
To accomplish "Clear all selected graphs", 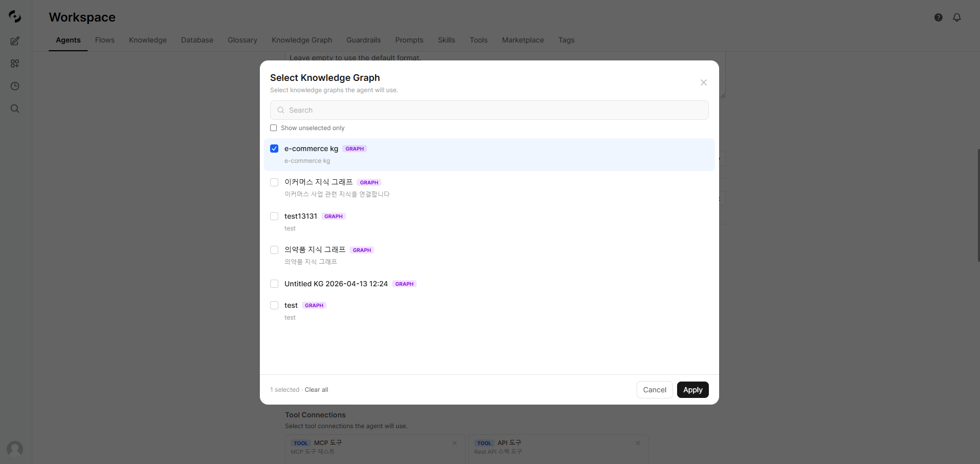I will 316,390.
